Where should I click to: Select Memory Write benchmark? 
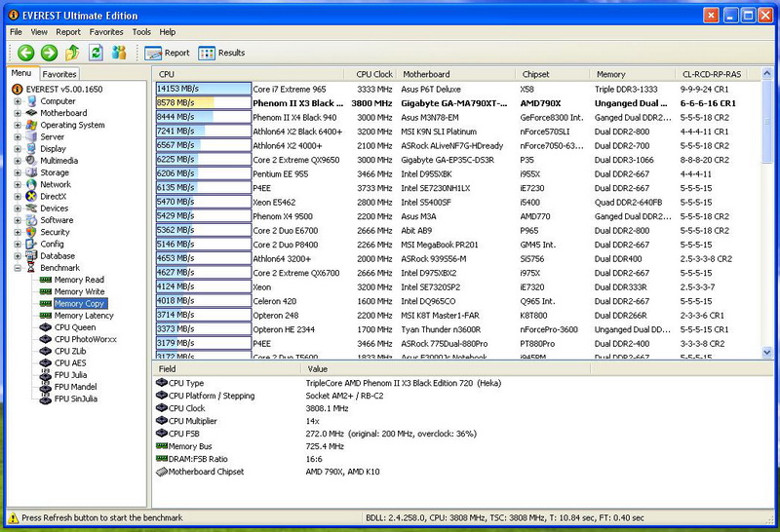pyautogui.click(x=79, y=292)
